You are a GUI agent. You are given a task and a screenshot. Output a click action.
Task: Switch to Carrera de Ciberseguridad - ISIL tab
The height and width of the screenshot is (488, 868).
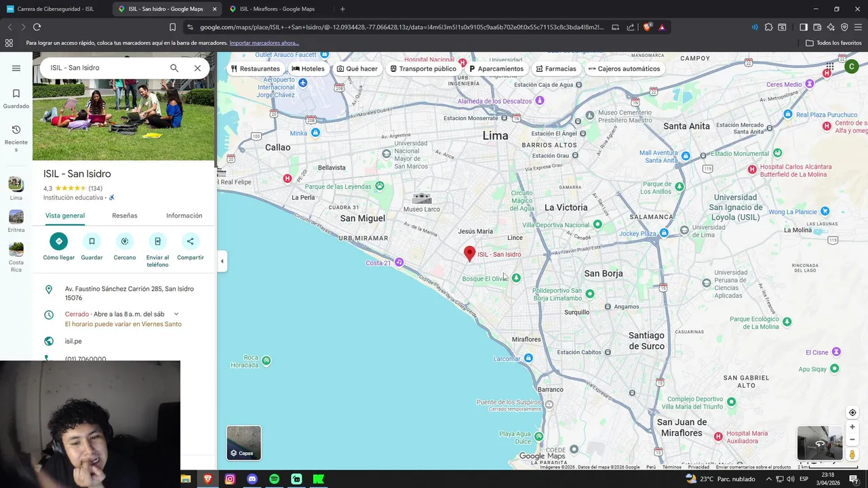point(56,9)
